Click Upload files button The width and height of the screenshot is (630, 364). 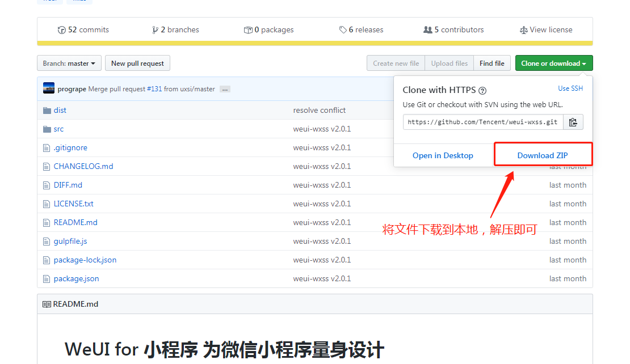(x=449, y=63)
